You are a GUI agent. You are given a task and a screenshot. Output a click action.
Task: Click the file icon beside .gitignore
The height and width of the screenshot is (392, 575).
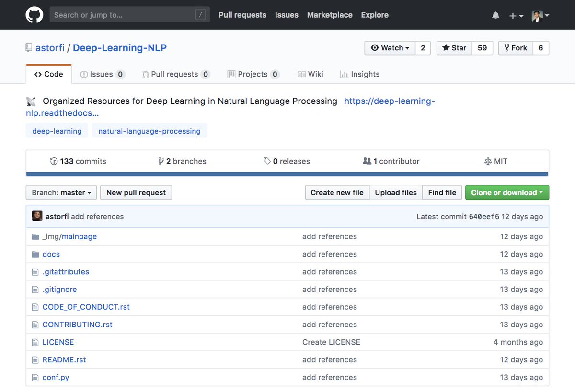click(35, 290)
